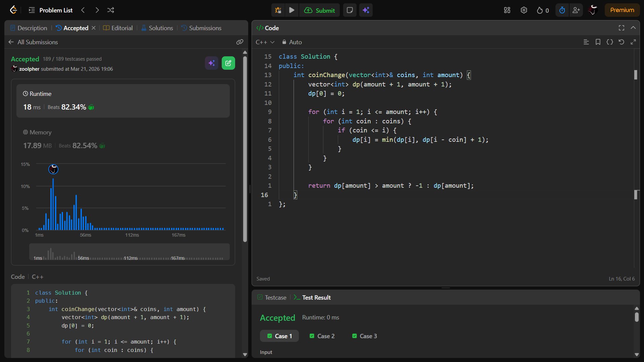Viewport: 644px width, 362px height.
Task: Format code with the braces icon
Action: point(609,42)
